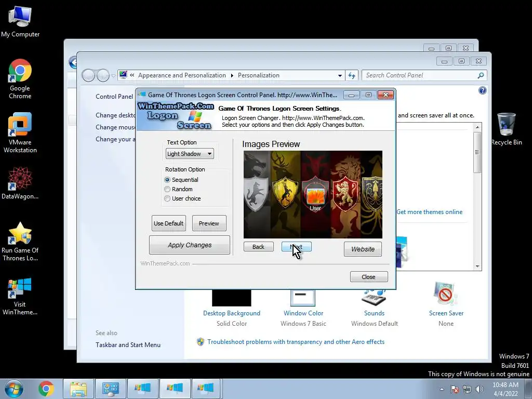Click Apply Changes button
This screenshot has height=399, width=532.
point(190,245)
